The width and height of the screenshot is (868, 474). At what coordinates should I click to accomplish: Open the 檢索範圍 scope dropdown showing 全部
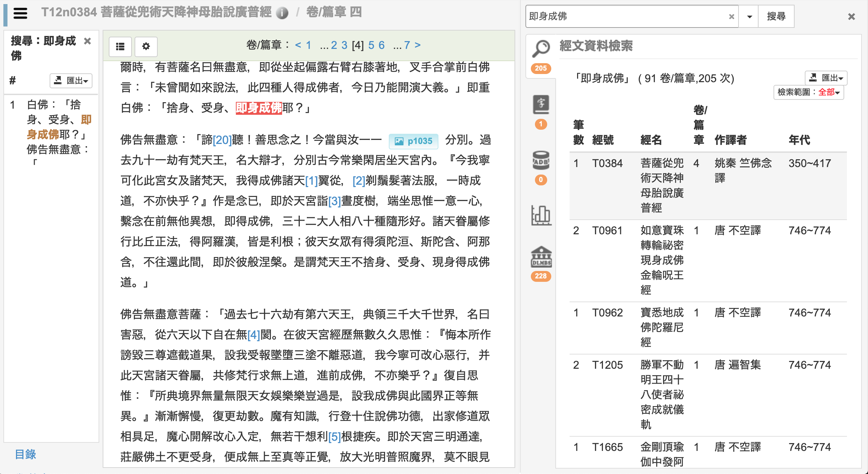809,92
